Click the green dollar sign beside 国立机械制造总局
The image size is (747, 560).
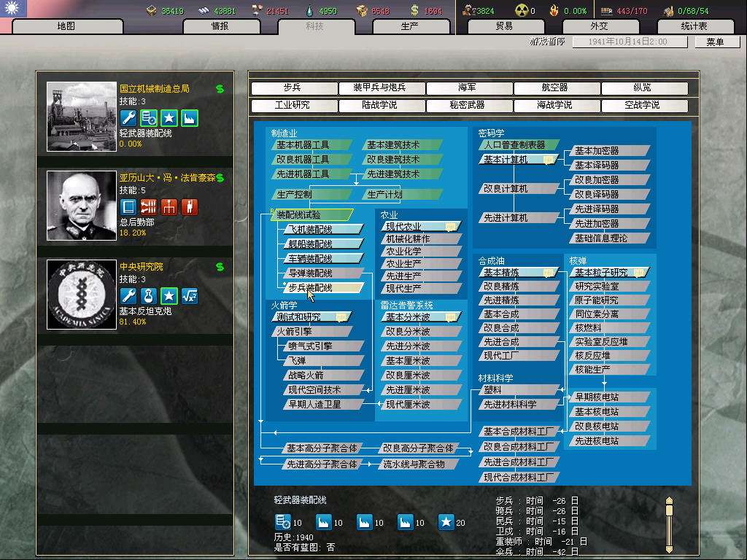[220, 88]
